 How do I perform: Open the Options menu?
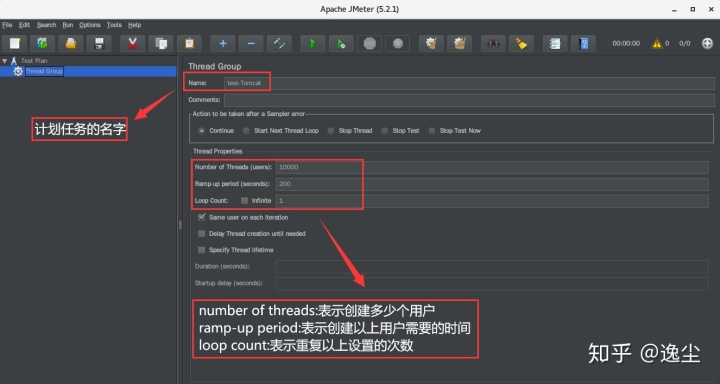pos(90,25)
